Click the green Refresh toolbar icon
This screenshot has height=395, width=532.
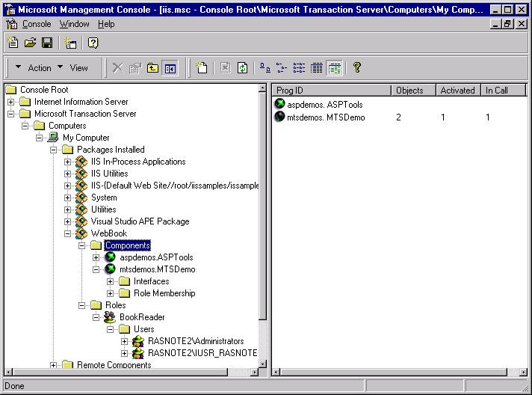242,68
